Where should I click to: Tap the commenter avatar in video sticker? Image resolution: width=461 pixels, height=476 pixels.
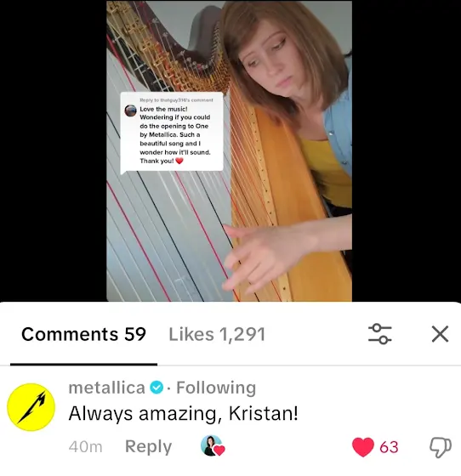[131, 110]
